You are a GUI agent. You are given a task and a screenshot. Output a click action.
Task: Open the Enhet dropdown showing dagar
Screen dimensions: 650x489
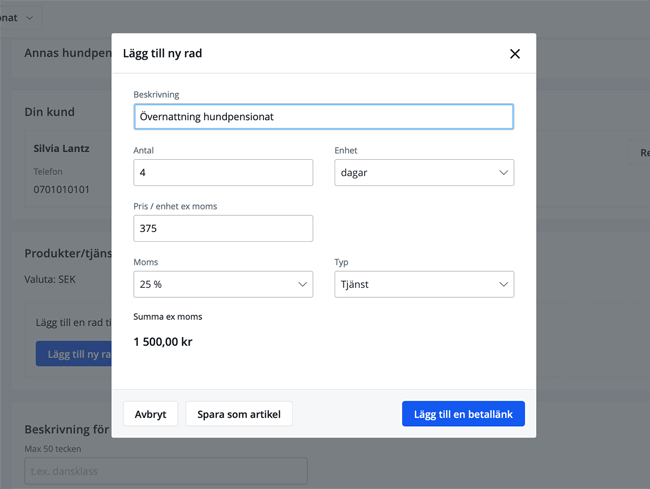pyautogui.click(x=424, y=172)
